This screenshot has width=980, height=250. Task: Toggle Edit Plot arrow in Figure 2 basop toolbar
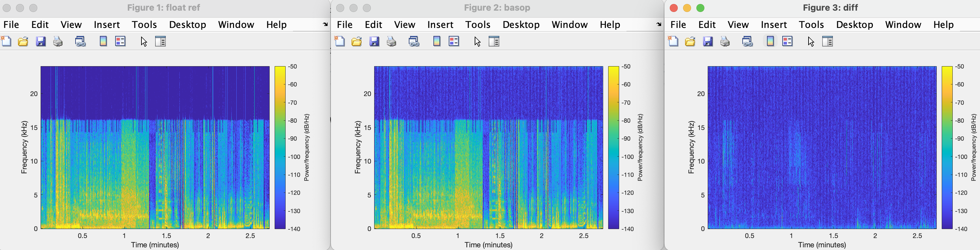point(477,41)
